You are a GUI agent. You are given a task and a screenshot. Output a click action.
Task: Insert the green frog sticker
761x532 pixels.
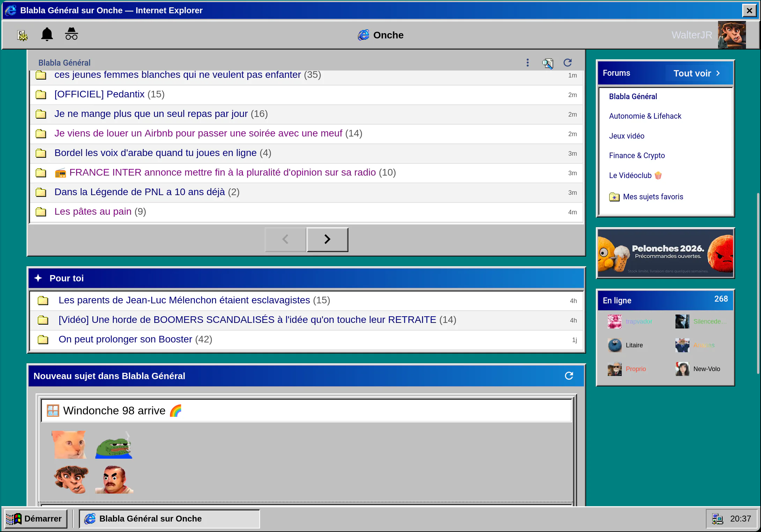[114, 445]
